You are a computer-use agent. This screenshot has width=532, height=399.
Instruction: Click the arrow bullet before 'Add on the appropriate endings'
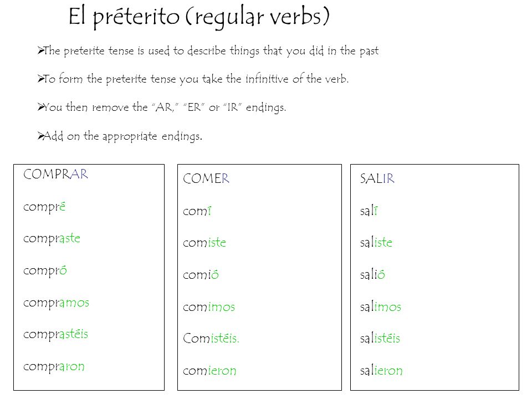pyautogui.click(x=40, y=136)
